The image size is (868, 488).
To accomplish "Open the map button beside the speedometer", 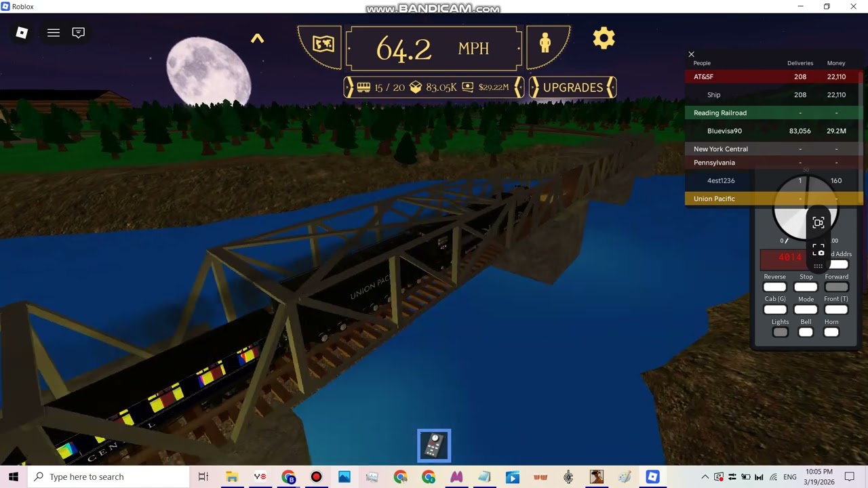I will click(x=323, y=45).
